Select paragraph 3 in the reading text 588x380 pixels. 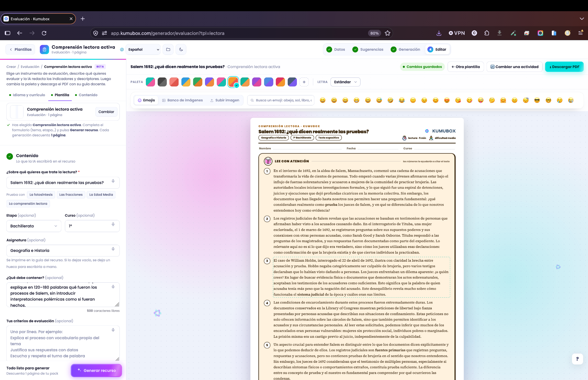361,277
